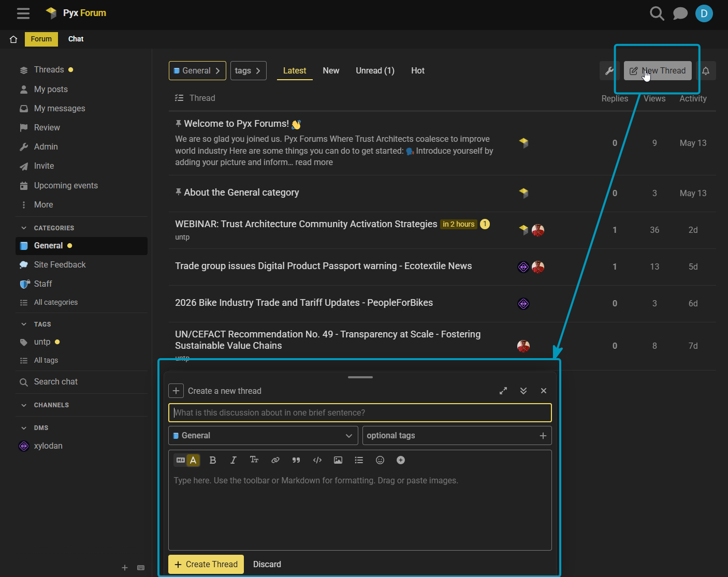This screenshot has height=577, width=728.
Task: Grab the composer resize handle bar
Action: pyautogui.click(x=360, y=377)
